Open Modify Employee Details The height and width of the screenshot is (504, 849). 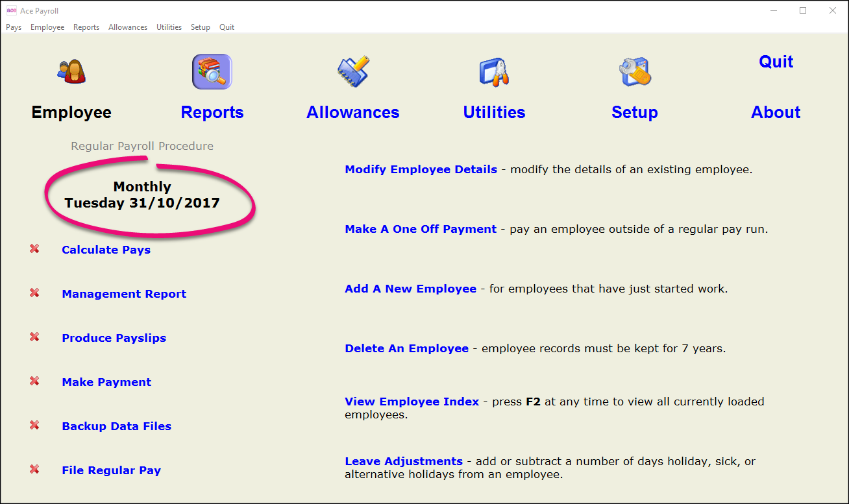point(420,169)
